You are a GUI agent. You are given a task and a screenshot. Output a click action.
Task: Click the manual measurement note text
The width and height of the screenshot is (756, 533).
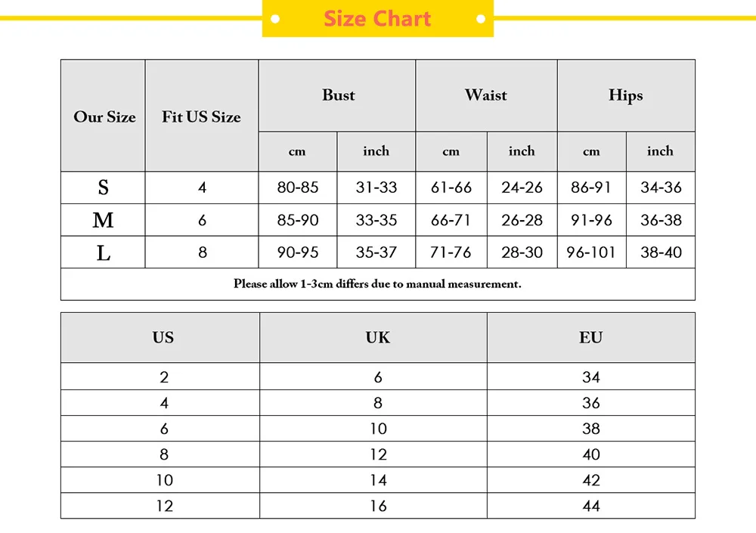coord(377,284)
